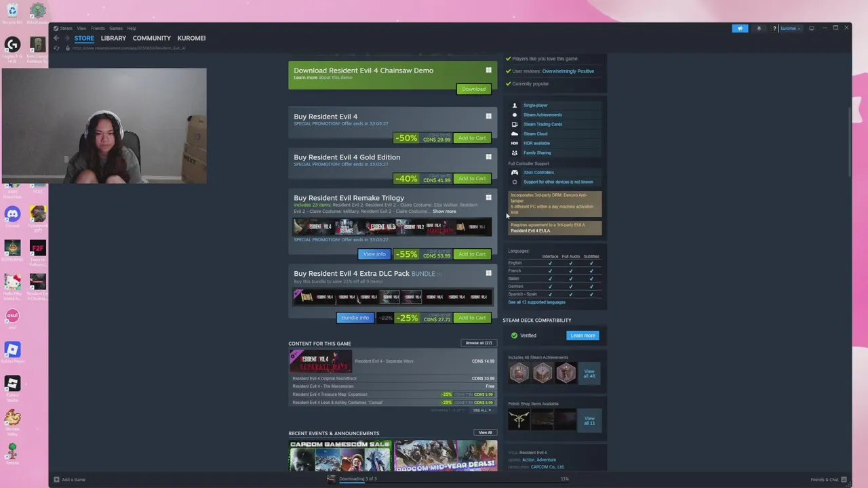868x488 pixels.
Task: Click the lock icon beside the URL
Action: (66, 48)
